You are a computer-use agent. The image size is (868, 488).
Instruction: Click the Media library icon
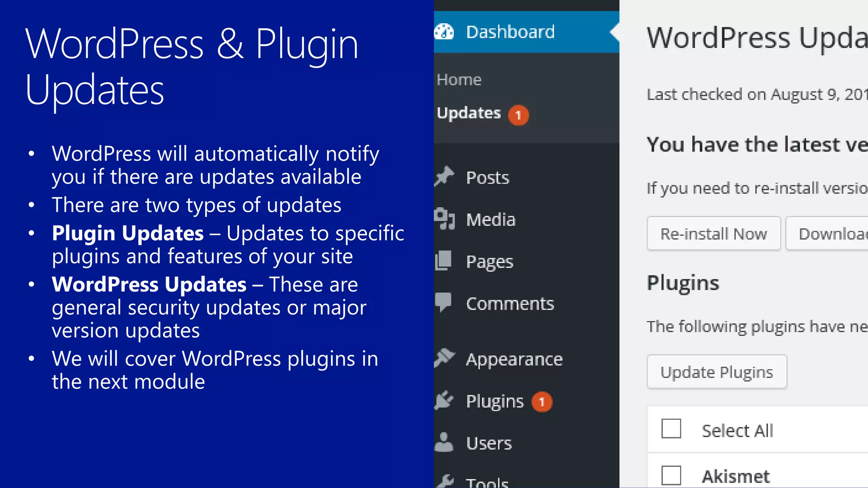coord(444,219)
